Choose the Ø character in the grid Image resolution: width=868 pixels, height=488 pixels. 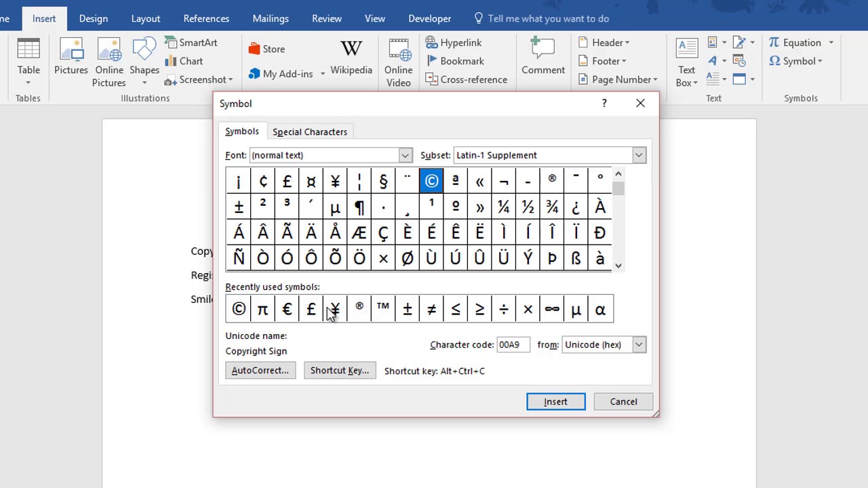[x=408, y=258]
